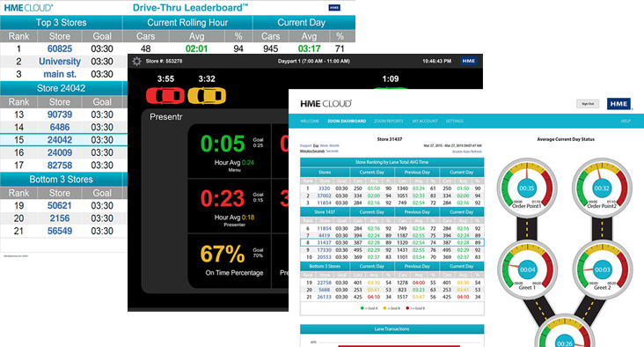Viewport: 644px width, 347px height.
Task: Click the Sign Out button
Action: click(588, 104)
